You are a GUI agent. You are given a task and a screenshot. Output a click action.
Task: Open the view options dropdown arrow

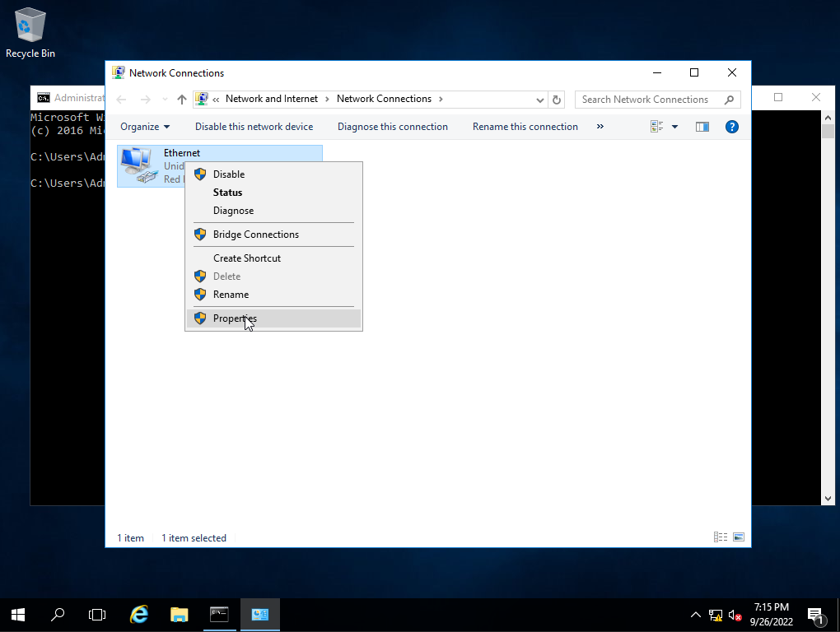click(675, 127)
